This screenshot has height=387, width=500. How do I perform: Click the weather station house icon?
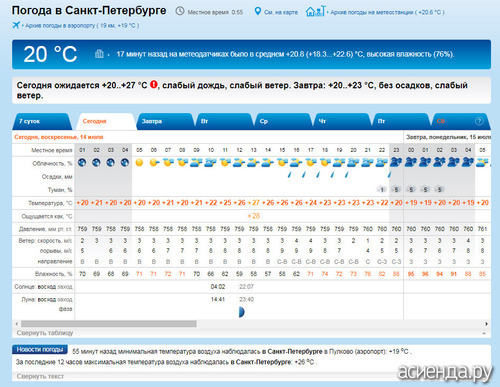click(315, 11)
